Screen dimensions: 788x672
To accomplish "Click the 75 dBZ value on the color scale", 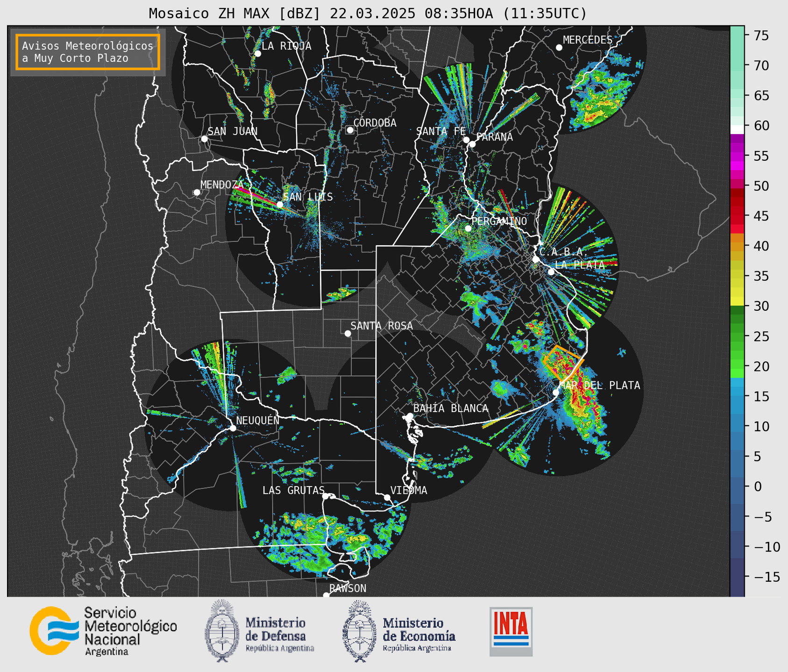I will tap(761, 36).
